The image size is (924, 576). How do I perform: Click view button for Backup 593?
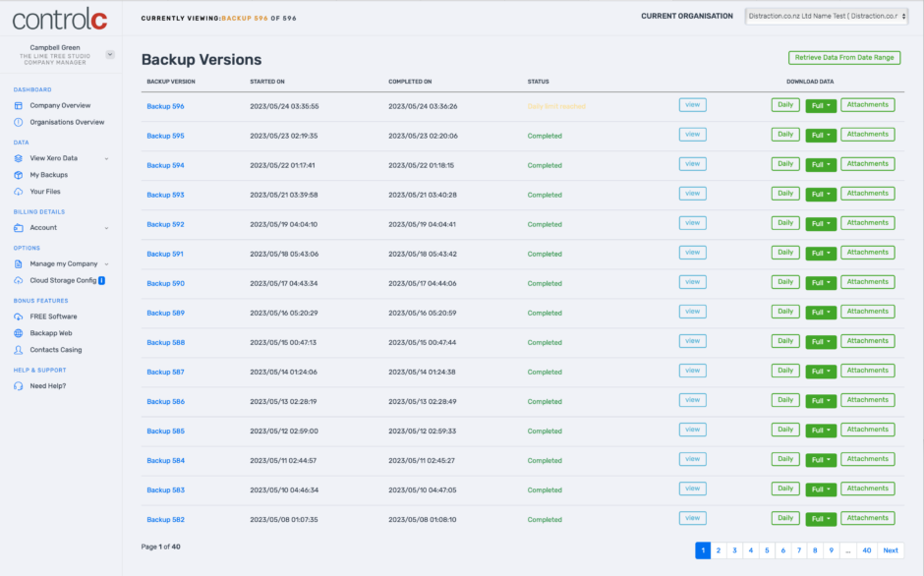pos(692,194)
